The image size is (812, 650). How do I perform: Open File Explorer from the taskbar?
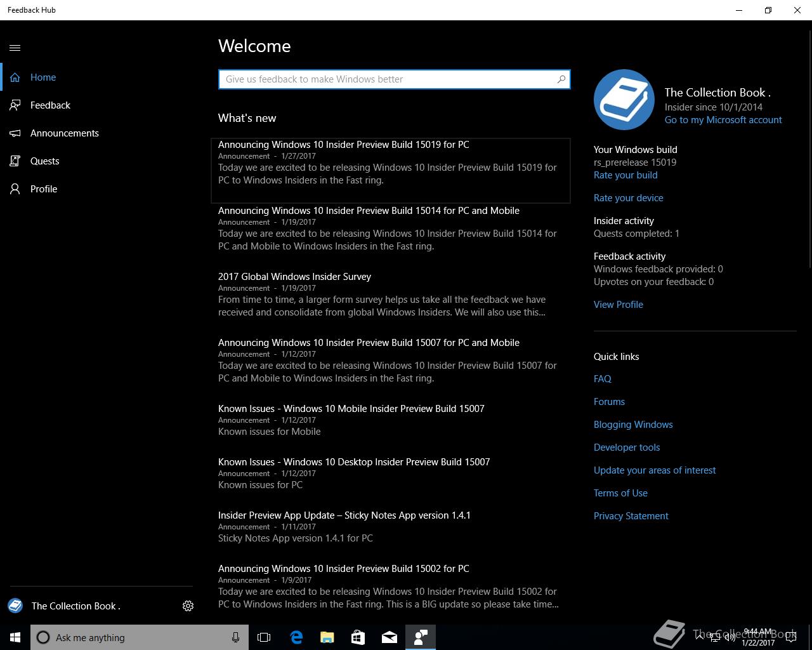(x=327, y=637)
